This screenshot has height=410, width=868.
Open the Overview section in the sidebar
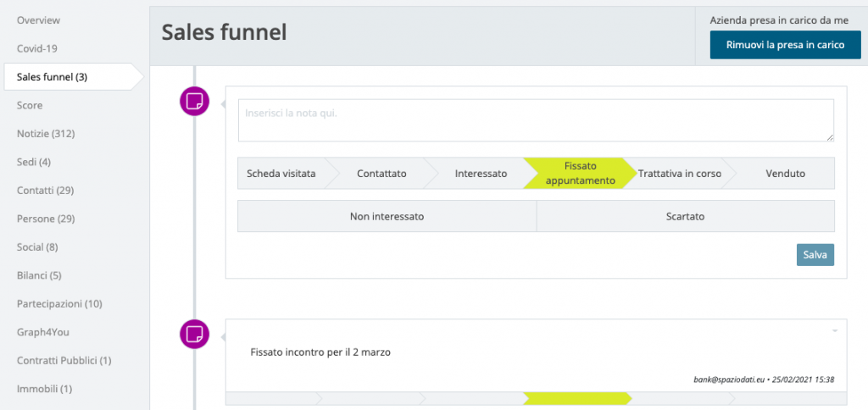pos(39,20)
